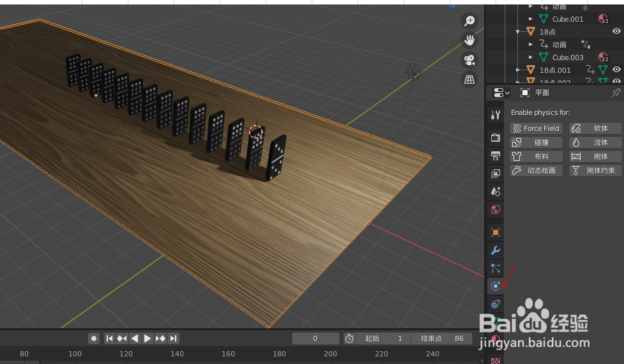Toggle camera view with camera icon
The height and width of the screenshot is (364, 624).
(469, 60)
